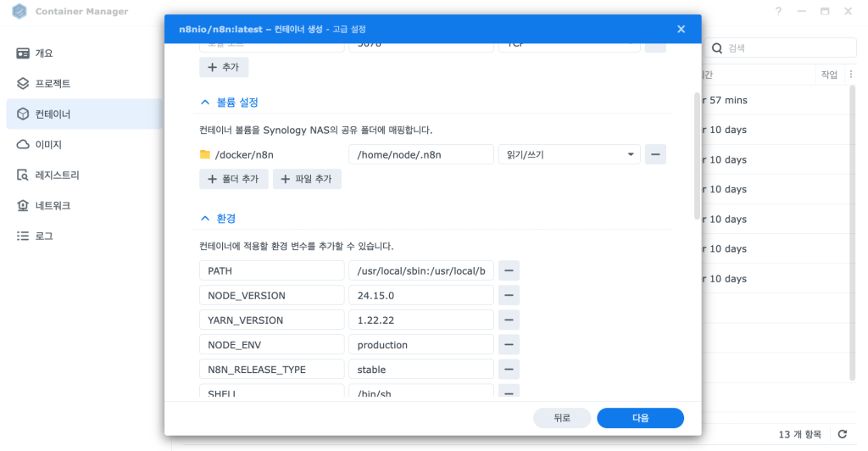Screen dimensions: 868x451
Task: Click the Container Manager app logo
Action: click(19, 11)
